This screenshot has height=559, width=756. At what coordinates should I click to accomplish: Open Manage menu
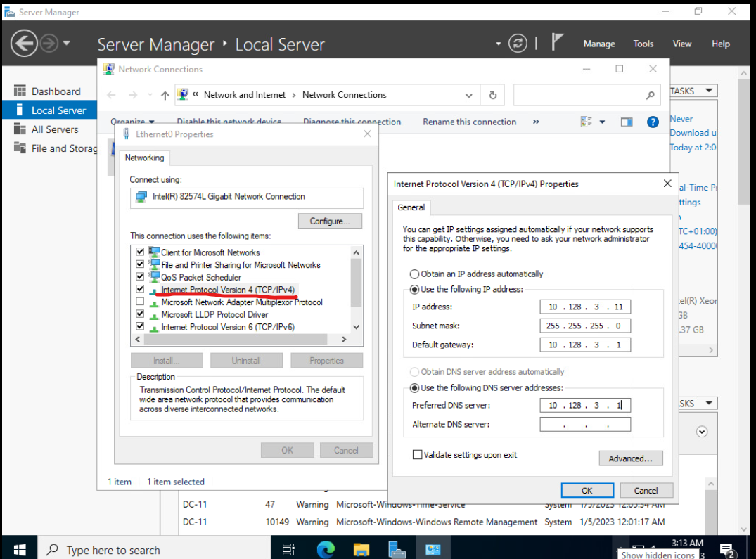click(599, 44)
